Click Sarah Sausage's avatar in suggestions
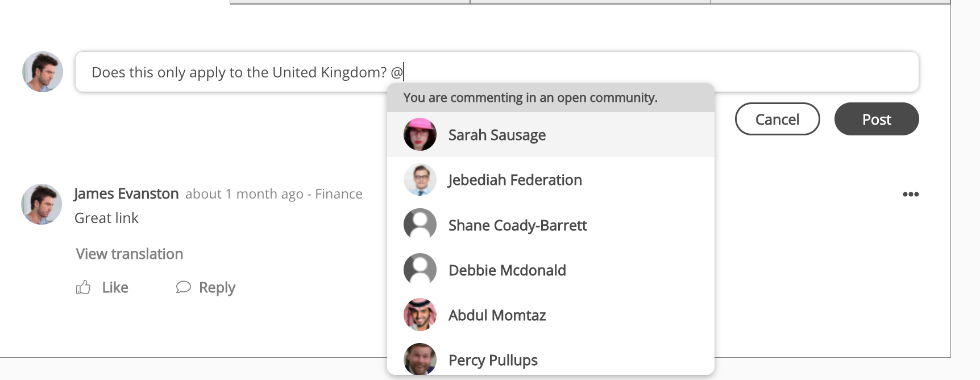Image resolution: width=980 pixels, height=380 pixels. [420, 135]
